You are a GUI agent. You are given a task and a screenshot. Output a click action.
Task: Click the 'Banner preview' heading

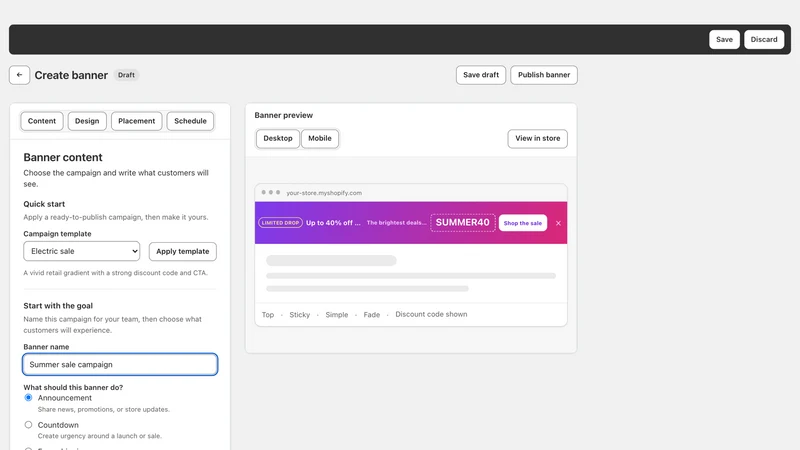[x=284, y=115]
